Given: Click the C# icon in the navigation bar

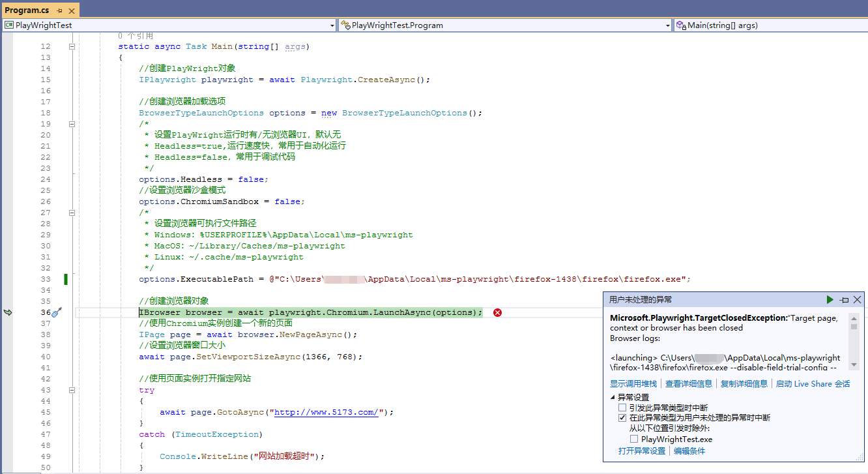Looking at the screenshot, I should [x=8, y=24].
